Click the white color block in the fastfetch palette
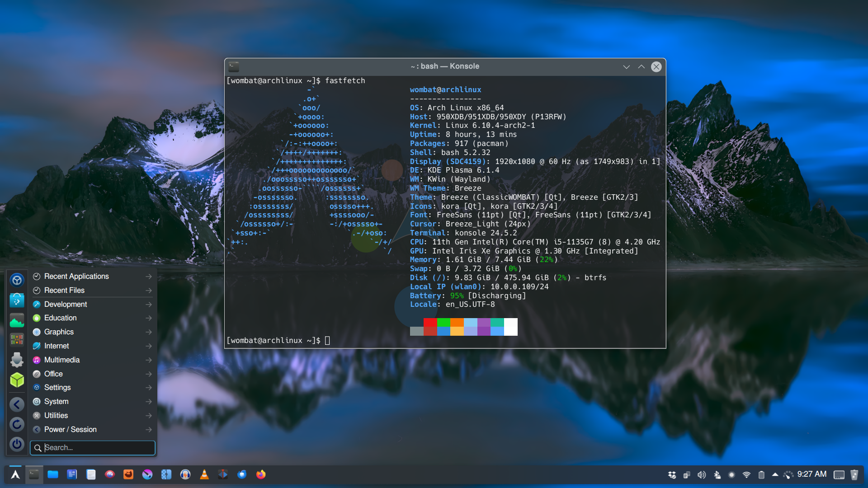Viewport: 868px width, 488px height. [x=511, y=327]
